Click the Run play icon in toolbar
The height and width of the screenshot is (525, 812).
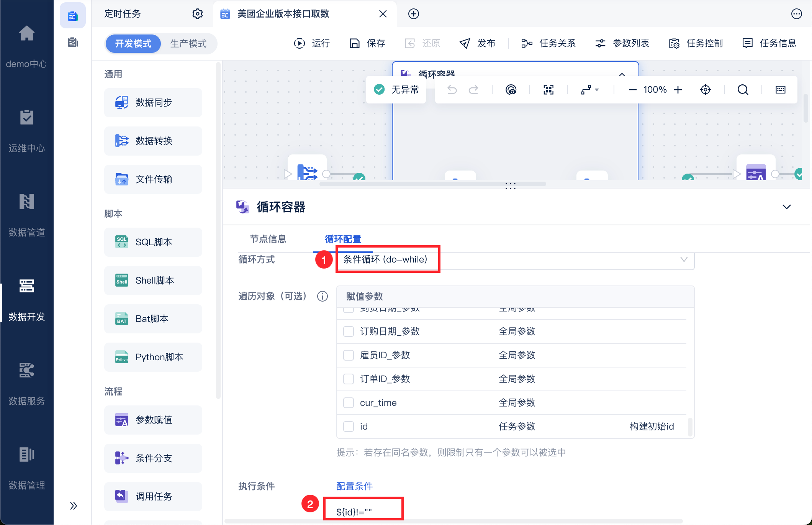click(300, 43)
